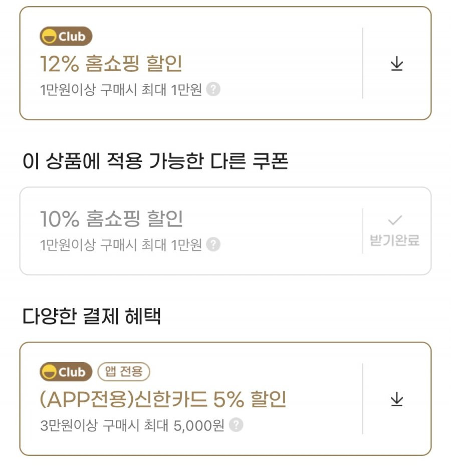Open the 10% 홈쇼핑 할인 title
The width and height of the screenshot is (451, 476).
pyautogui.click(x=111, y=219)
